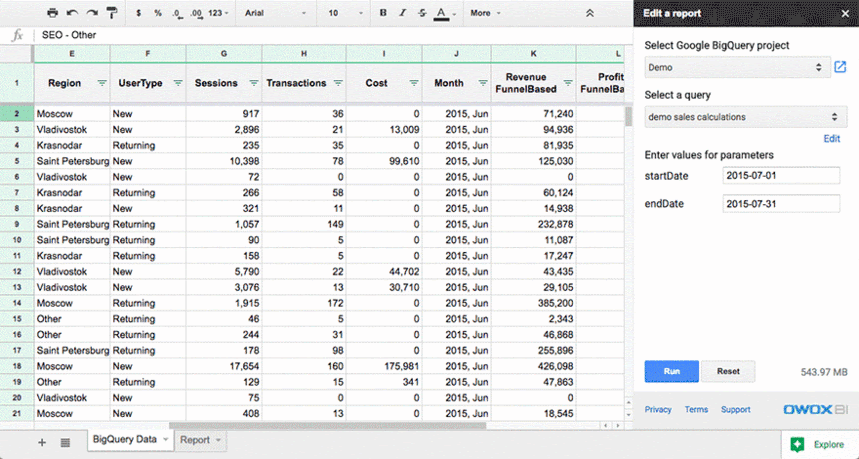Viewport: 859px width, 459px height.
Task: Open the Month column filter
Action: pos(483,83)
